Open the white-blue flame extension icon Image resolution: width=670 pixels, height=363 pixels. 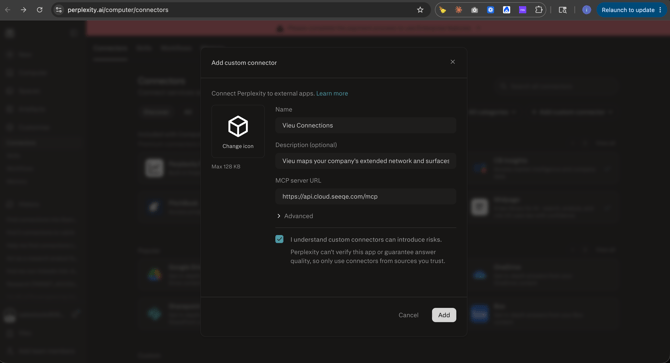pos(506,10)
